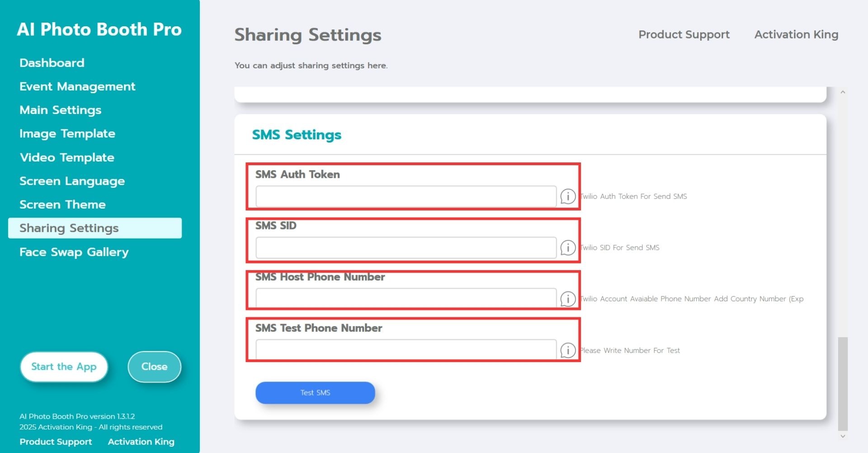Focus the SMS Auth Token input field
The image size is (868, 453).
[x=406, y=196]
